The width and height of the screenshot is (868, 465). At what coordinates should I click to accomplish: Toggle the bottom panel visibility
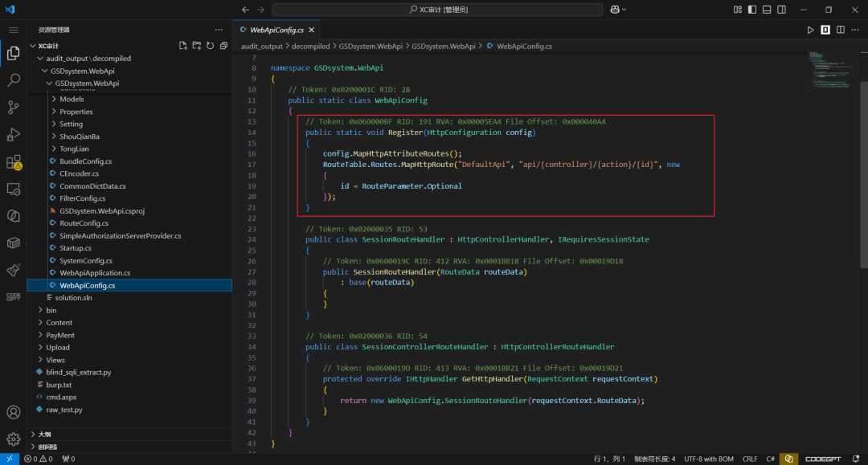coord(767,10)
